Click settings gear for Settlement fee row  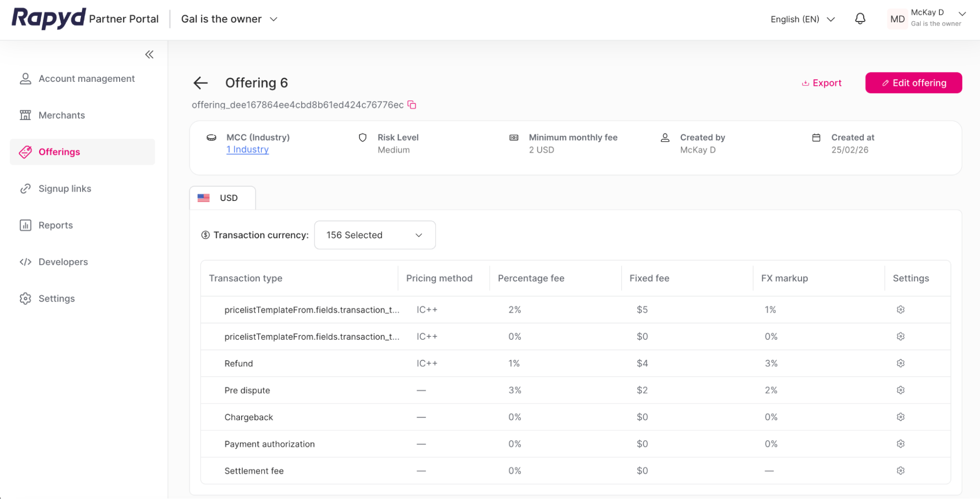click(900, 471)
